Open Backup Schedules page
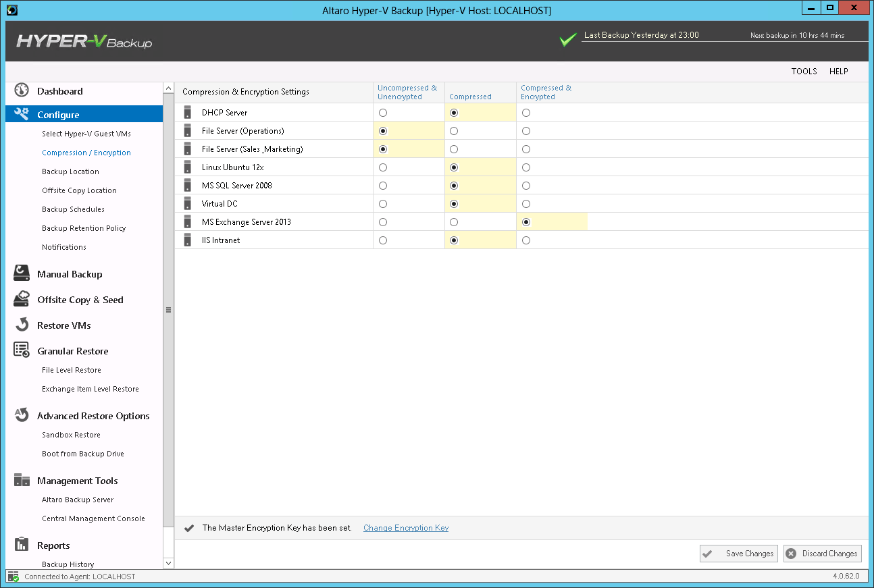This screenshot has width=874, height=588. tap(73, 209)
